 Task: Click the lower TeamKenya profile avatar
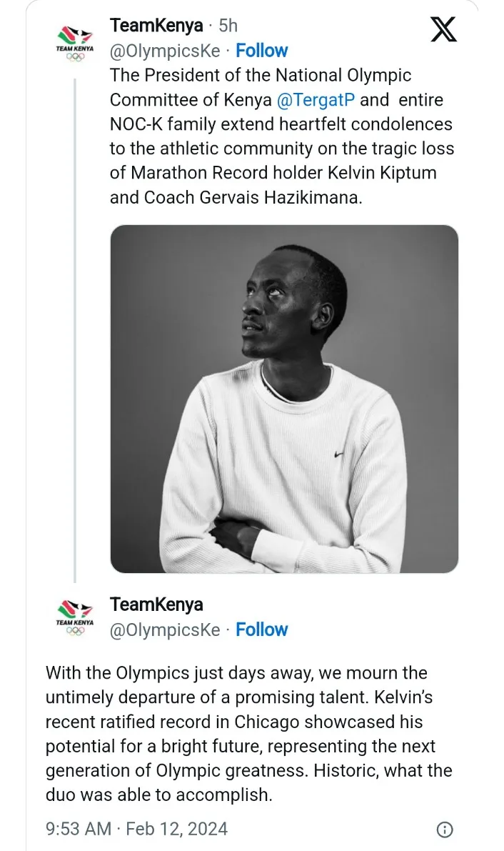point(75,617)
